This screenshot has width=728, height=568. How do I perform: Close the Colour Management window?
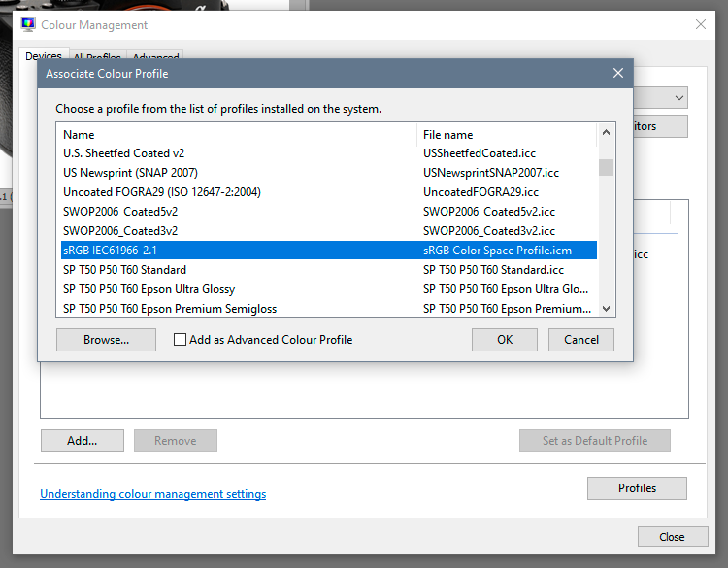tap(700, 24)
